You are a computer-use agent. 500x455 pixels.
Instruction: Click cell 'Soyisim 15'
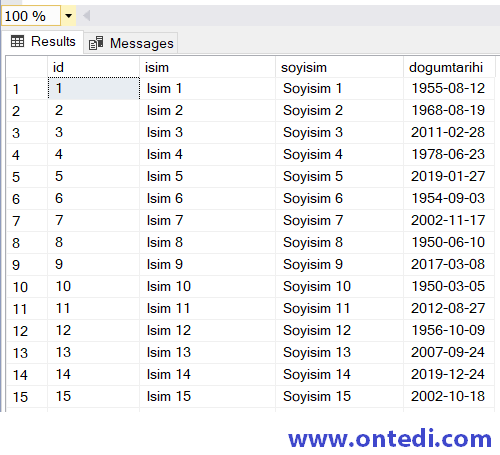click(340, 397)
